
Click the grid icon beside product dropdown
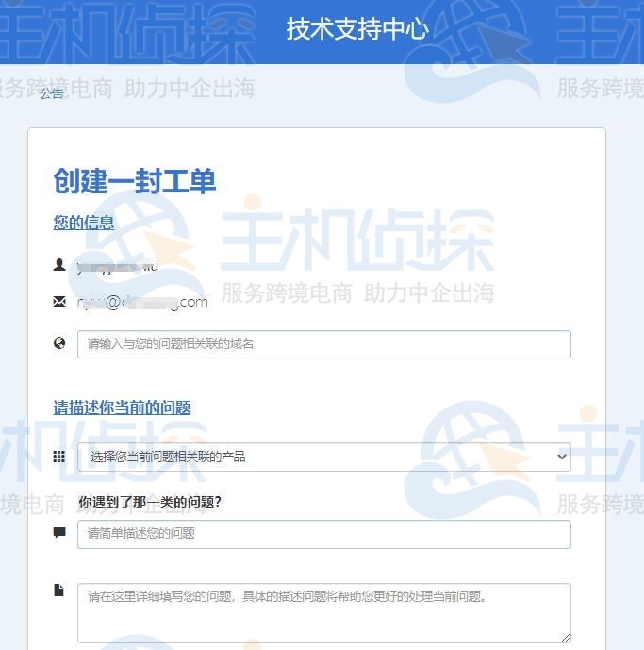[59, 457]
